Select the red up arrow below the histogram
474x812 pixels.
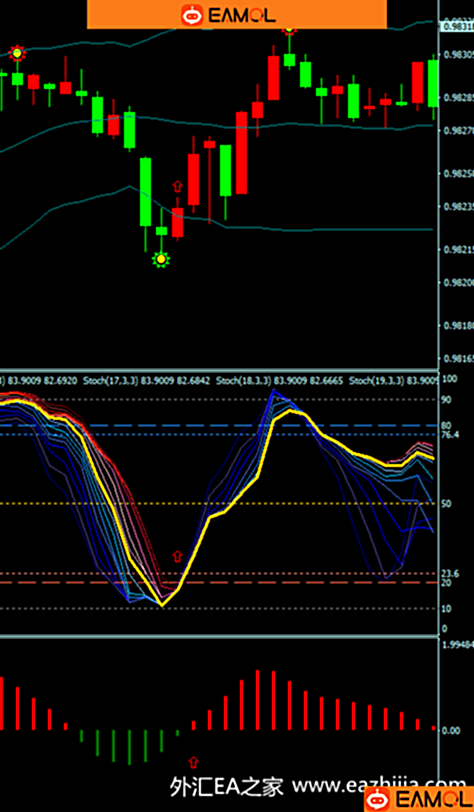click(x=194, y=762)
